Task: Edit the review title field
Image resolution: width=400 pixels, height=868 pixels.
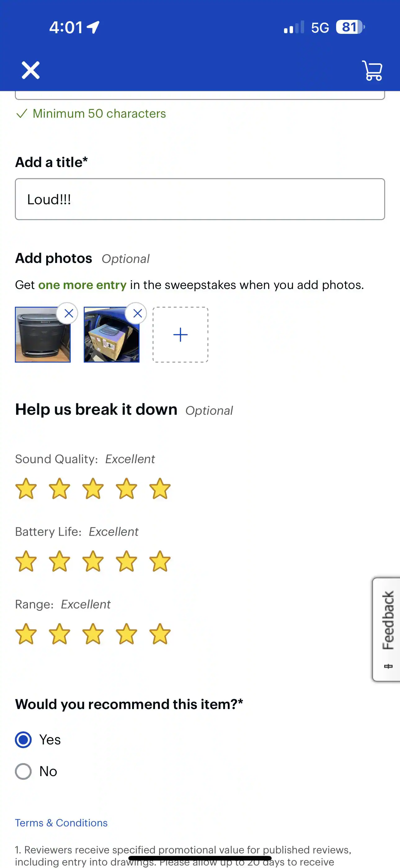Action: click(x=200, y=199)
